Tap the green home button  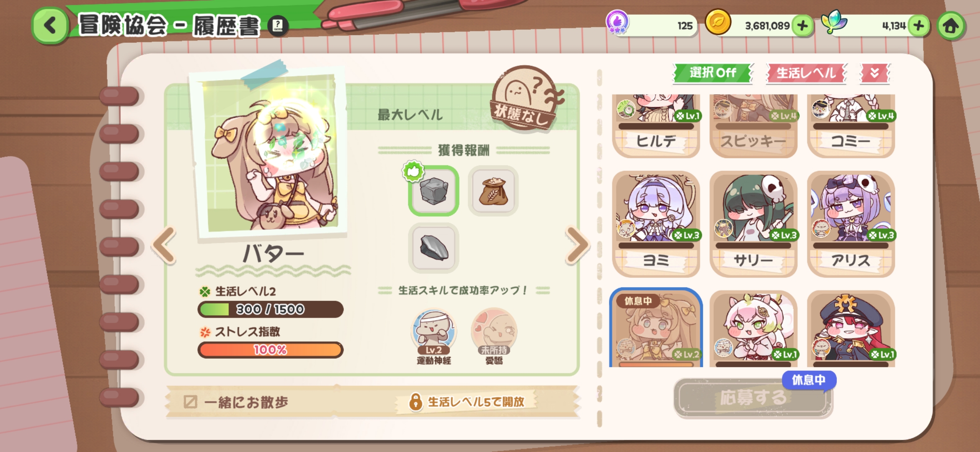(x=951, y=26)
